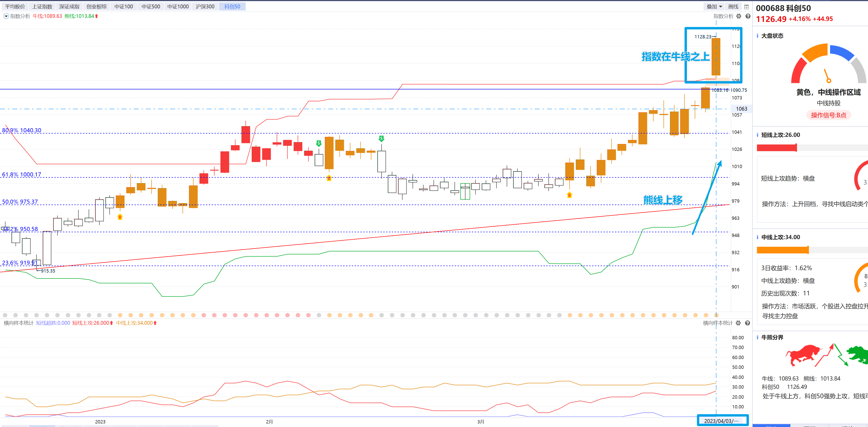868x427 pixels.
Task: Click the 大盘状态 gauge dial
Action: pos(829,63)
